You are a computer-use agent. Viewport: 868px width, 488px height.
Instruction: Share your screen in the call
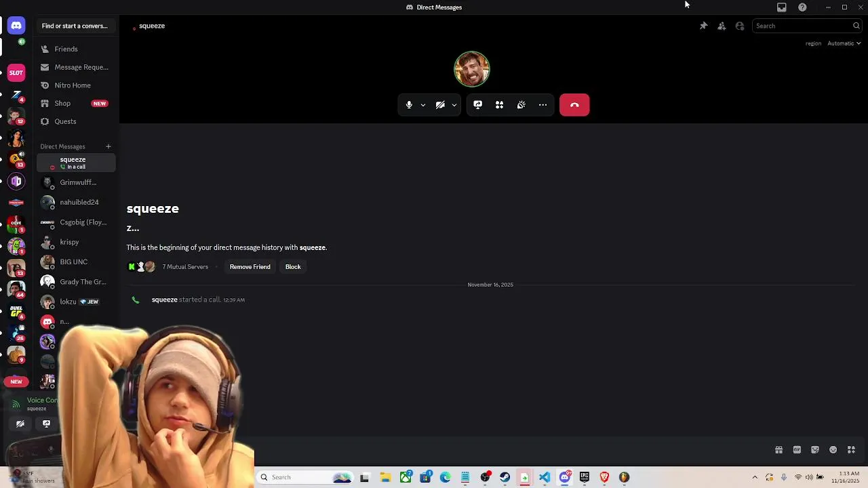pyautogui.click(x=477, y=105)
